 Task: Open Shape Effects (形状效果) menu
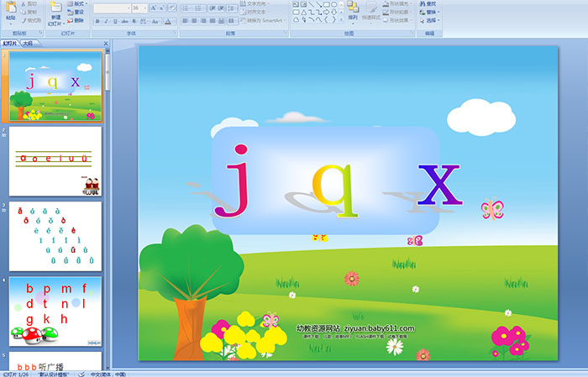click(x=398, y=20)
